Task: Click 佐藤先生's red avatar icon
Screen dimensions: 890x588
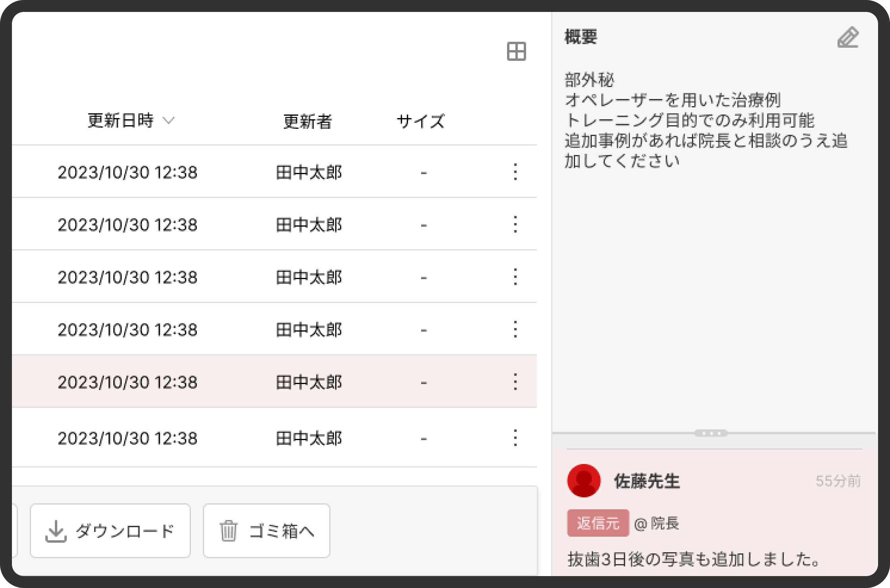Action: pos(583,481)
